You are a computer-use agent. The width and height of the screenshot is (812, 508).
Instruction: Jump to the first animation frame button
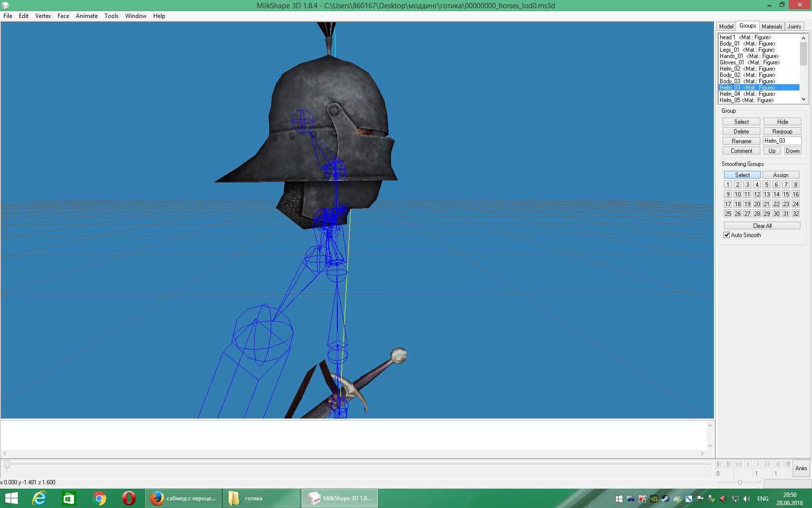click(719, 464)
